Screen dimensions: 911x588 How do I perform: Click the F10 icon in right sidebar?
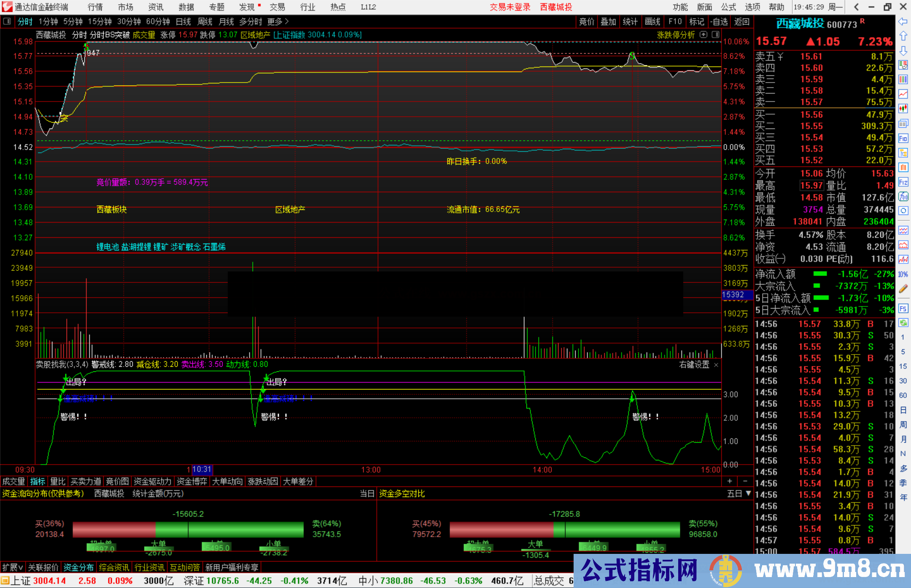coord(903,138)
